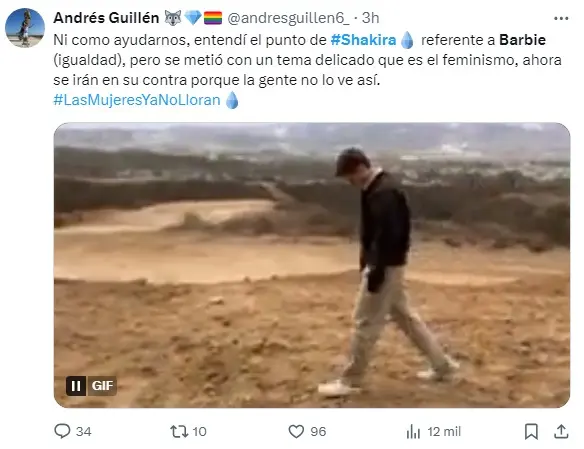This screenshot has width=584, height=449.
Task: Open Andrés Guillén profile avatar
Action: point(25,28)
